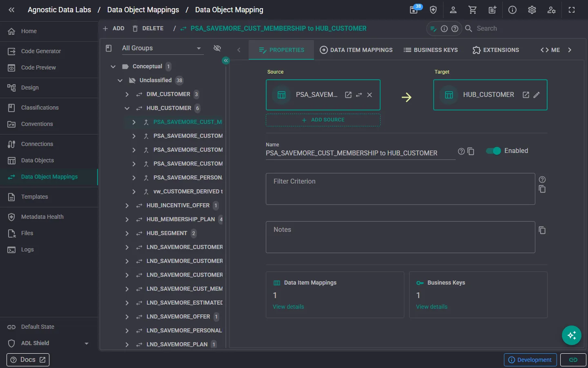Click the Development environment button
Screen dimensions: 588x368
pyautogui.click(x=530, y=360)
